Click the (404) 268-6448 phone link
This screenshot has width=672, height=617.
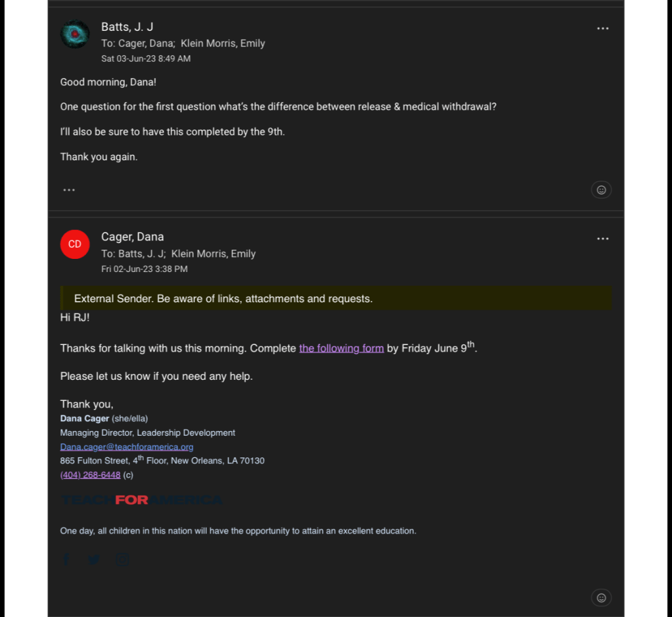91,475
